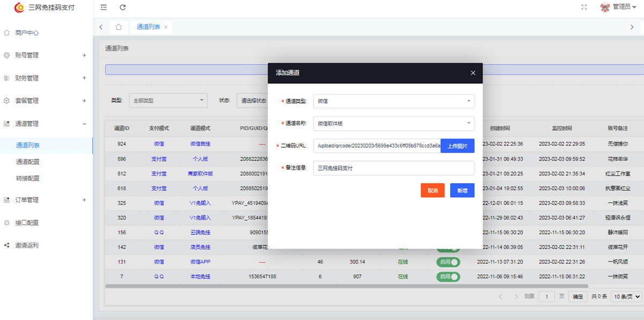Open 邀请返利 menu item
Viewport: 644px width, 320px height.
click(x=27, y=245)
